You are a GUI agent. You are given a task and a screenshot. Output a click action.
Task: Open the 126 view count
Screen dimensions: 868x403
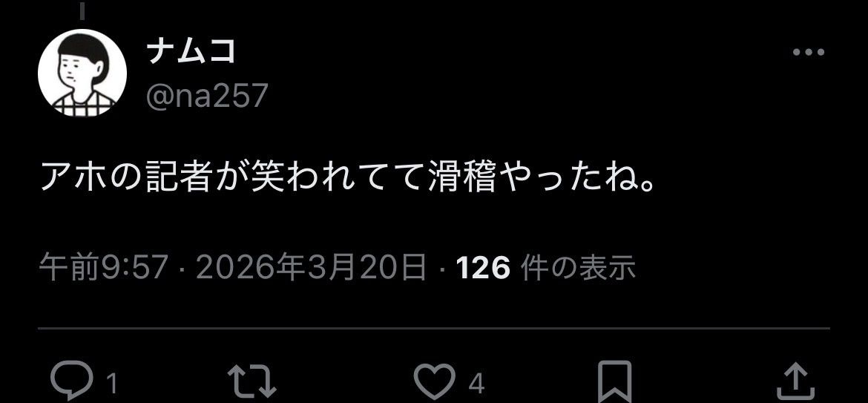[483, 269]
